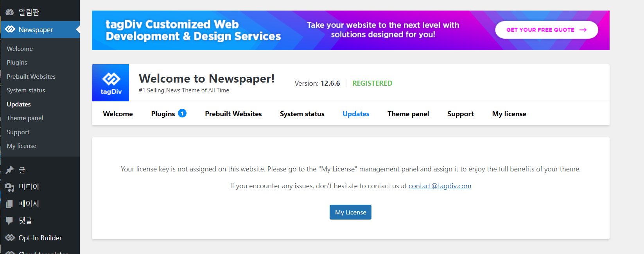The image size is (644, 254).
Task: Open Theme panel in the sidebar
Action: point(25,118)
